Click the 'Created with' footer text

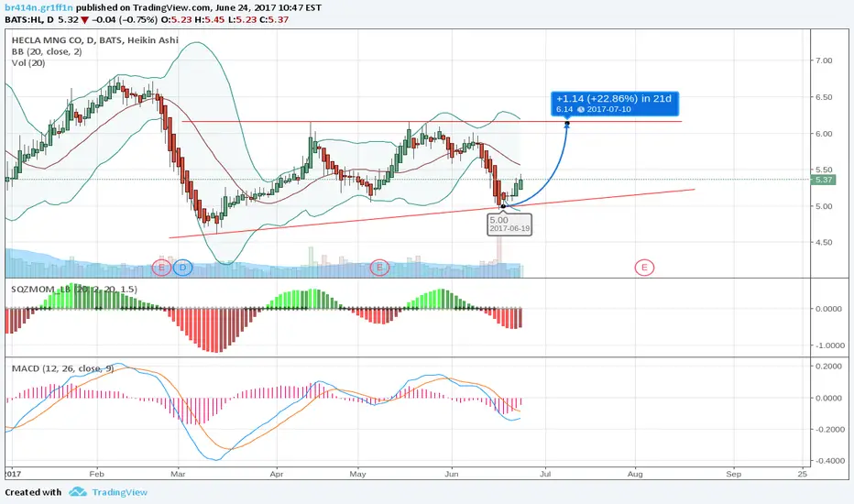[x=33, y=493]
